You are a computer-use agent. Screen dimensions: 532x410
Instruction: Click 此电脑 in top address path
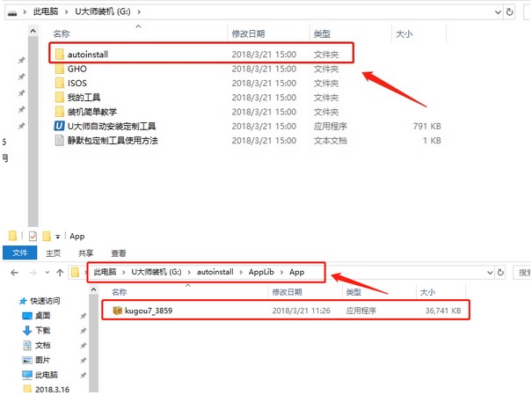tap(46, 11)
